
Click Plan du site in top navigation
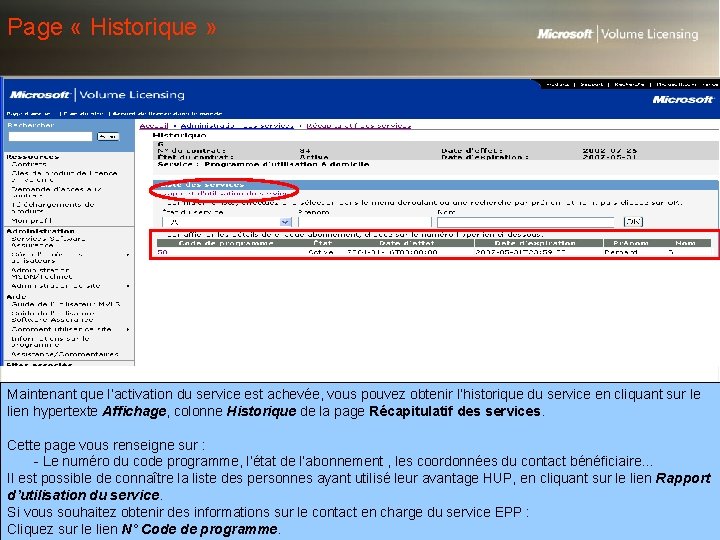[x=84, y=113]
